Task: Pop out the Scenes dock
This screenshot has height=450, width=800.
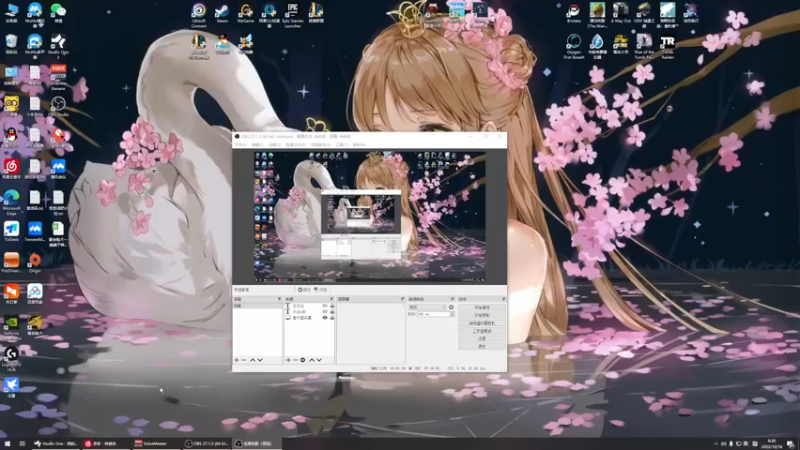Action: [279, 299]
